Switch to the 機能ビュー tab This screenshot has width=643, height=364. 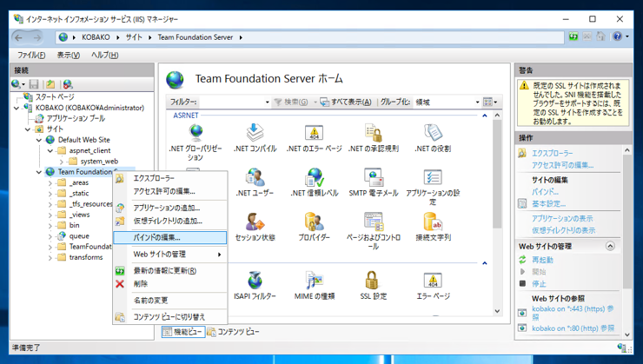tap(182, 332)
